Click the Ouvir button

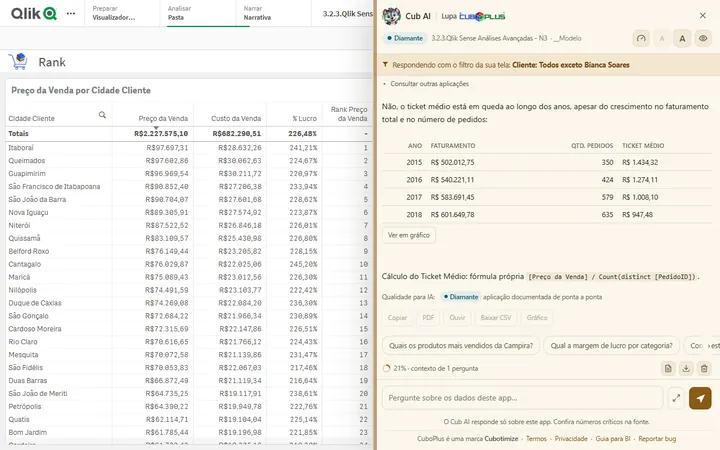point(457,318)
